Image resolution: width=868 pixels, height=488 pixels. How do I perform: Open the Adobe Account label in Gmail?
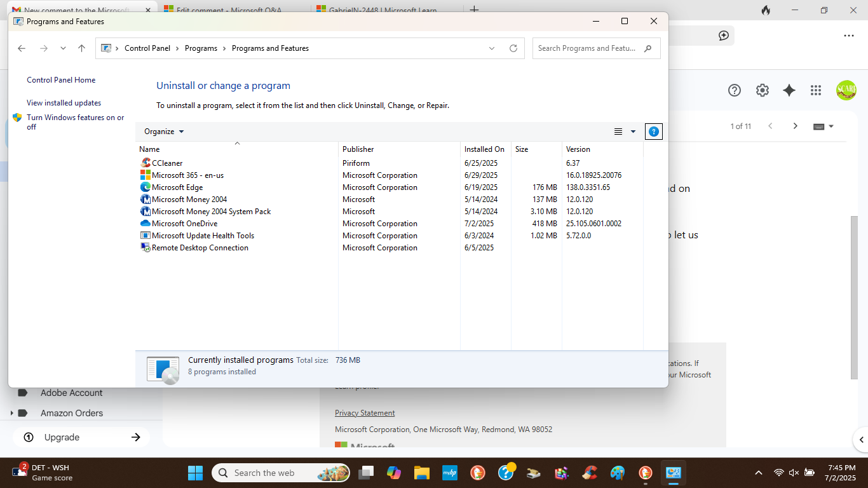(71, 393)
